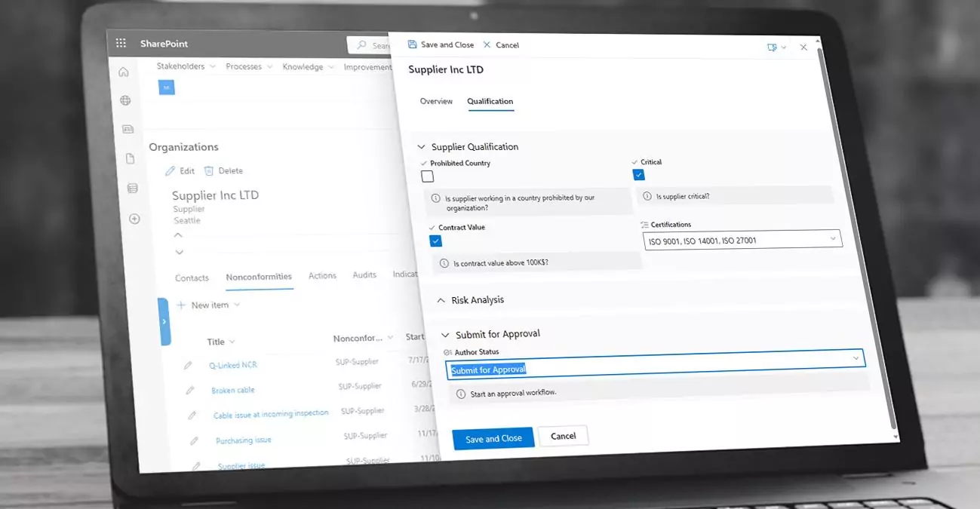Delete the Supplier Inc LTD organization
Screen dimensions: 980x509
223,170
